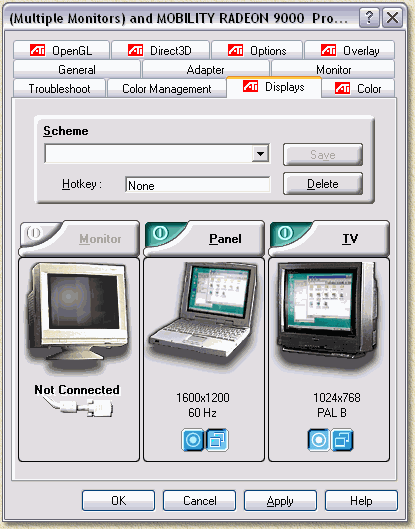Toggle the TV display power button

point(285,233)
